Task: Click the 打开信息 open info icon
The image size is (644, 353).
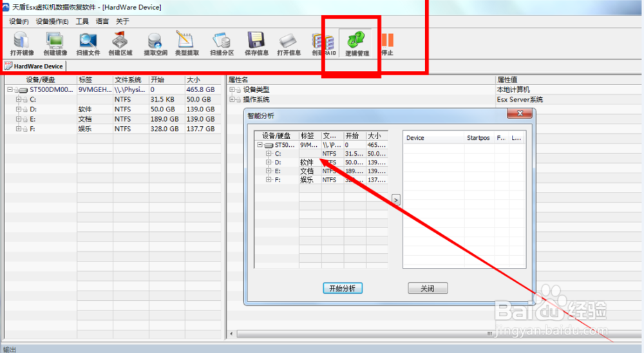Action: point(289,44)
